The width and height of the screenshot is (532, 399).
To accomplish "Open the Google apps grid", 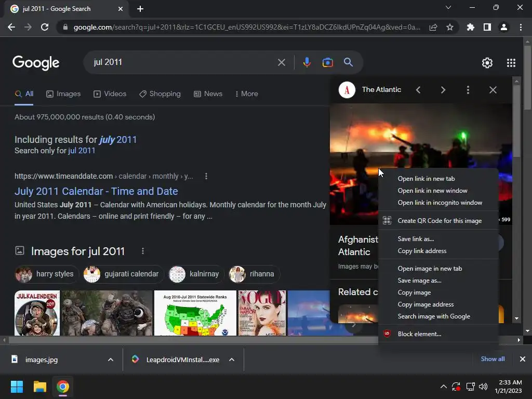I will click(511, 63).
